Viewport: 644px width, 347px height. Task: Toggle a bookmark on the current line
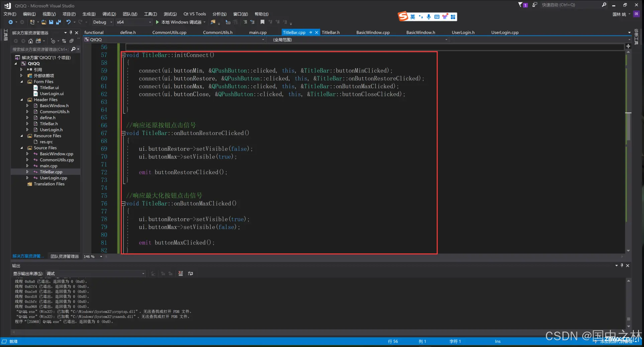click(262, 22)
